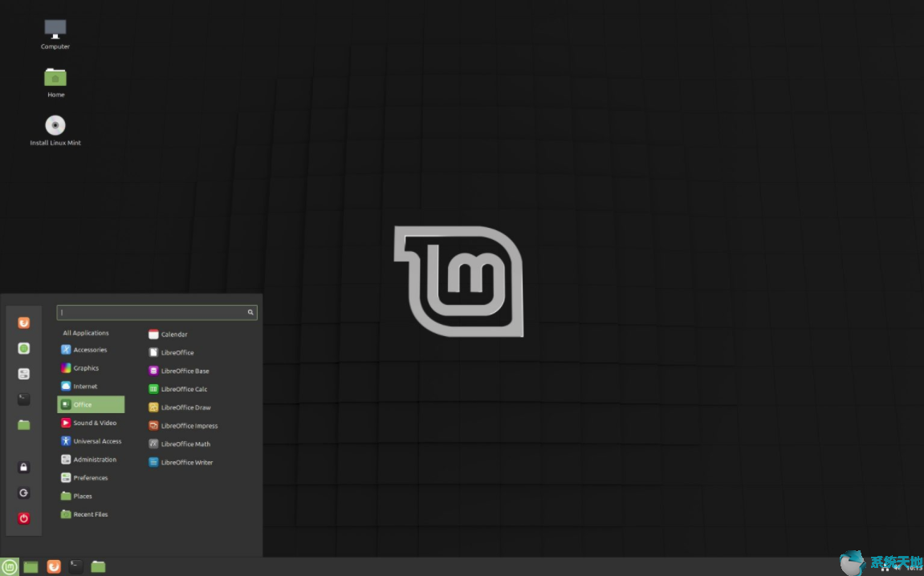The width and height of the screenshot is (924, 576).
Task: Click the Show Desktop panel button
Action: pos(31,566)
